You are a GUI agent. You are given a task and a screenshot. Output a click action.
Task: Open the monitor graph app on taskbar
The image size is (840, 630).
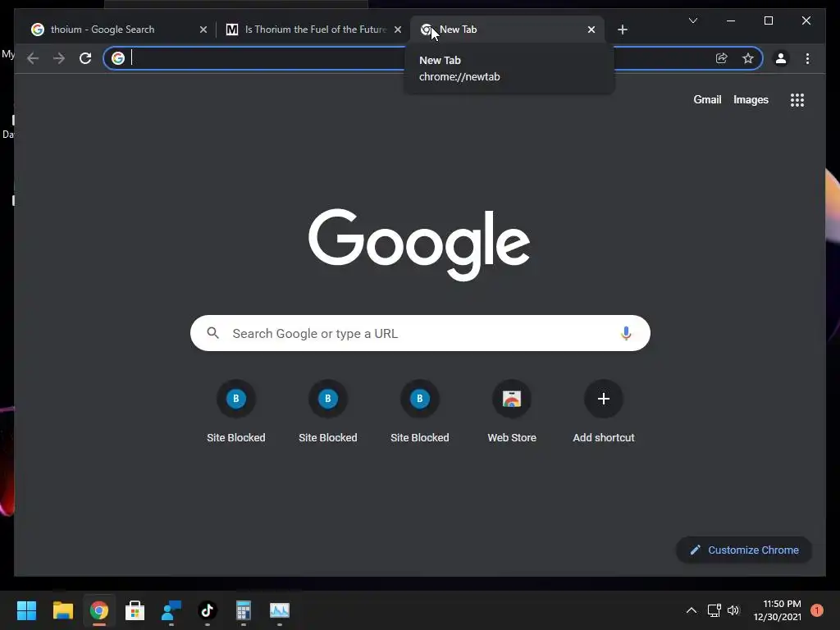click(x=280, y=610)
